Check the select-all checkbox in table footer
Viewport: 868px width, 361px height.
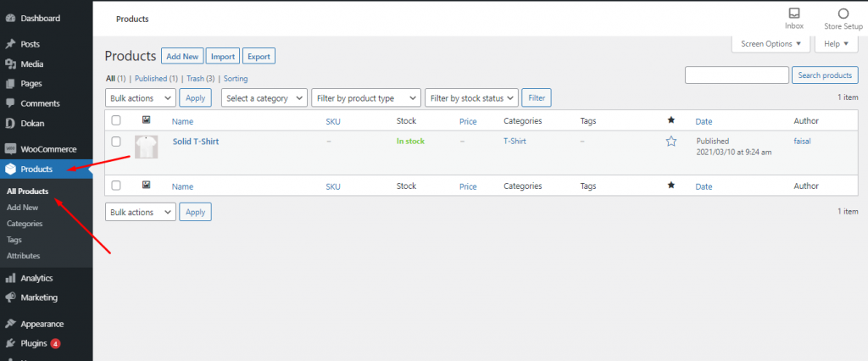pos(115,186)
